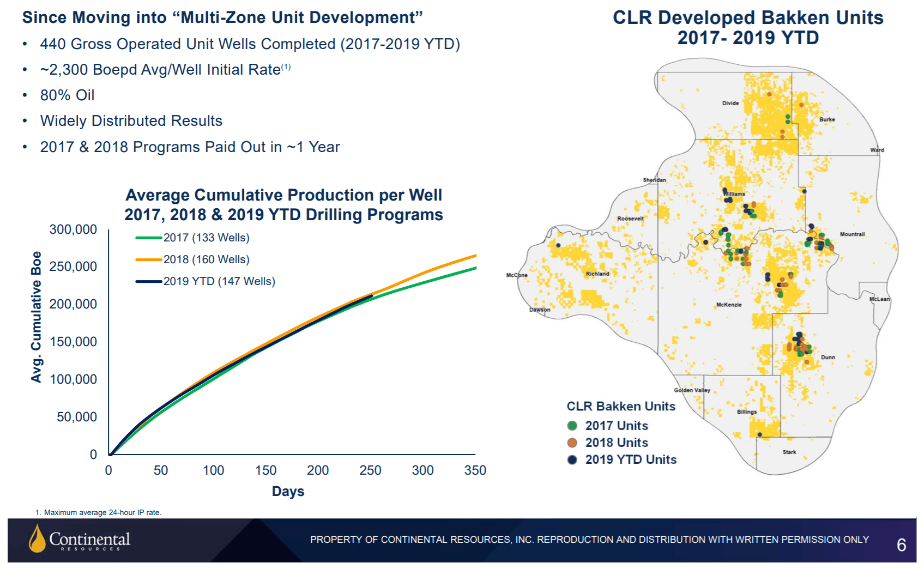924x569 pixels.
Task: Click the 250,000 y-axis value
Action: coord(73,267)
